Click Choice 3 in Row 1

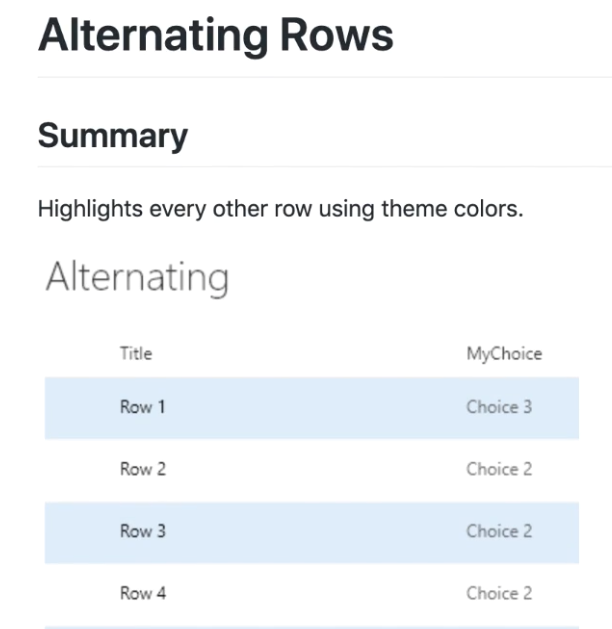coord(499,407)
